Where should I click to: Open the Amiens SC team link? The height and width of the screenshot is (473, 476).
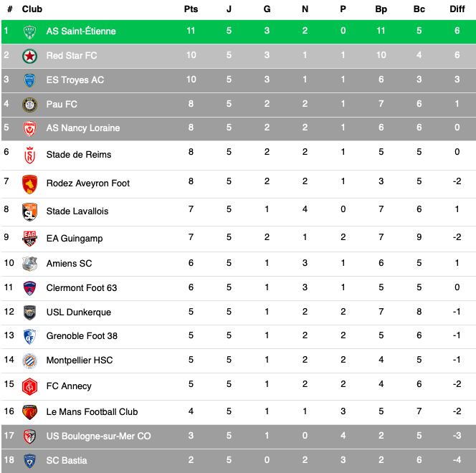(70, 263)
